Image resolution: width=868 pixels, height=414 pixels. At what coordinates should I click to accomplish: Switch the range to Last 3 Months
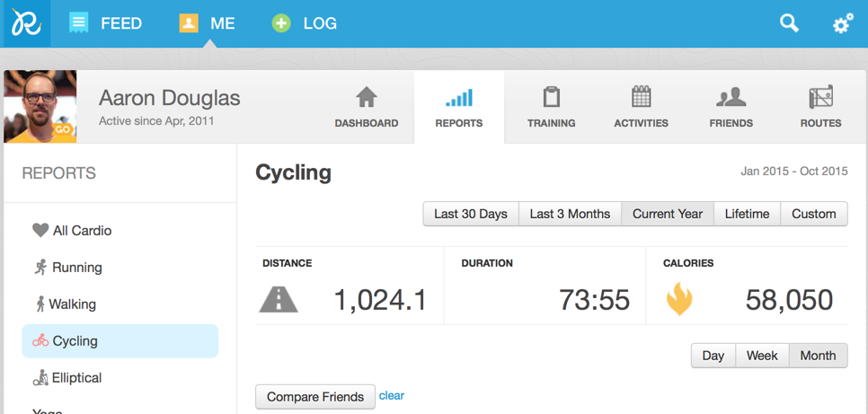click(x=570, y=214)
